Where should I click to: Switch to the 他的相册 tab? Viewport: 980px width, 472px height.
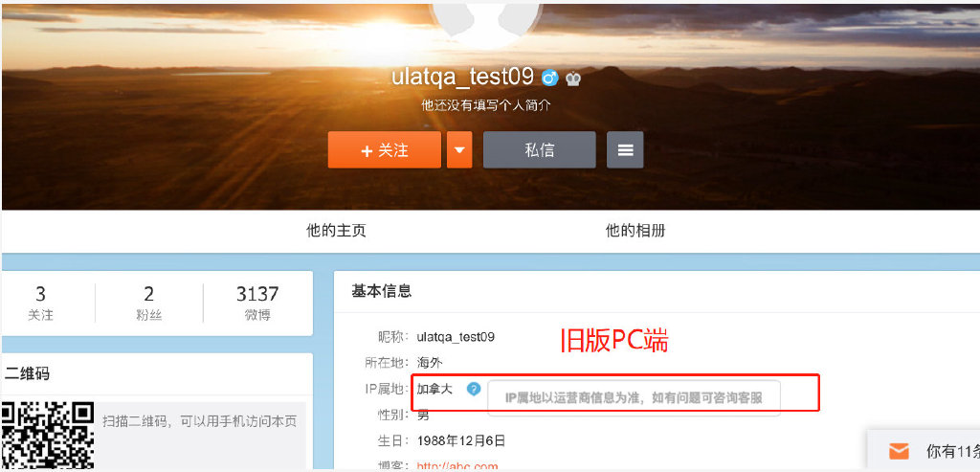click(x=635, y=231)
